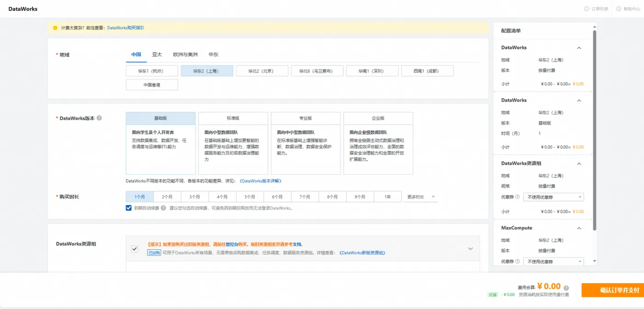The image size is (644, 309).
Task: Toggle the DataWorks资源组 selection checkbox
Action: click(x=134, y=248)
